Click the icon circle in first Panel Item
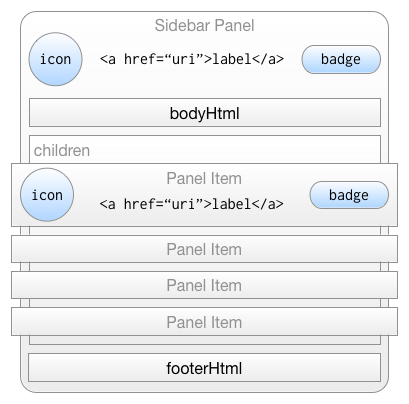This screenshot has width=409, height=404. 47,195
